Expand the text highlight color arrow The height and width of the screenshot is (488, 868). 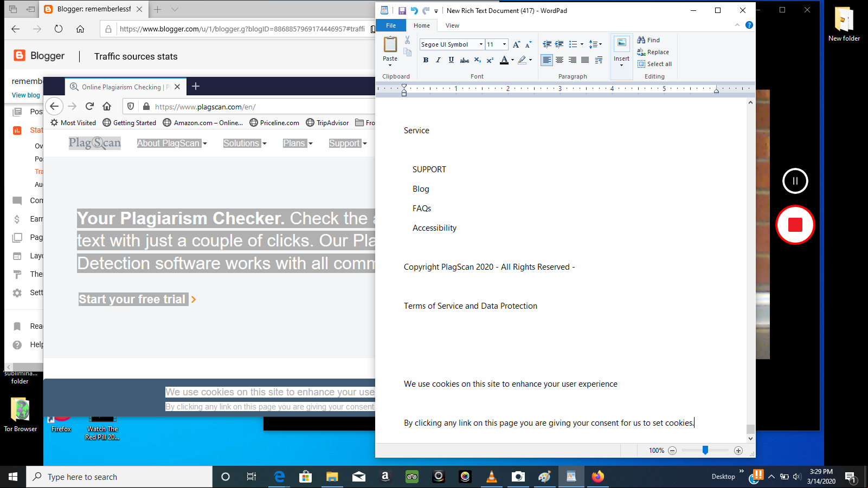click(530, 60)
